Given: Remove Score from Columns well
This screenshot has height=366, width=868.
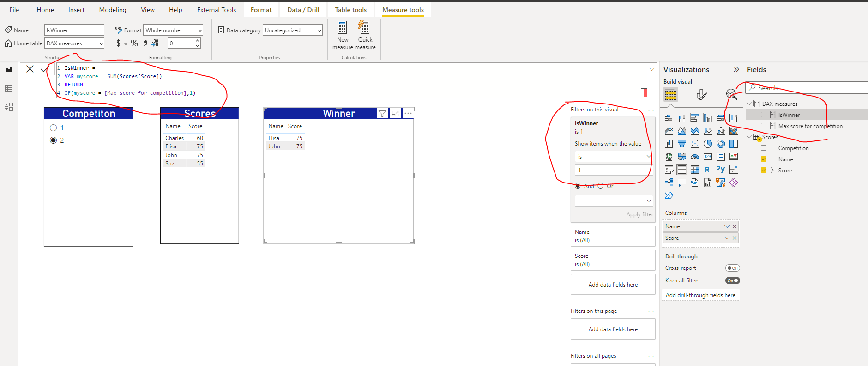Looking at the screenshot, I should (x=735, y=238).
